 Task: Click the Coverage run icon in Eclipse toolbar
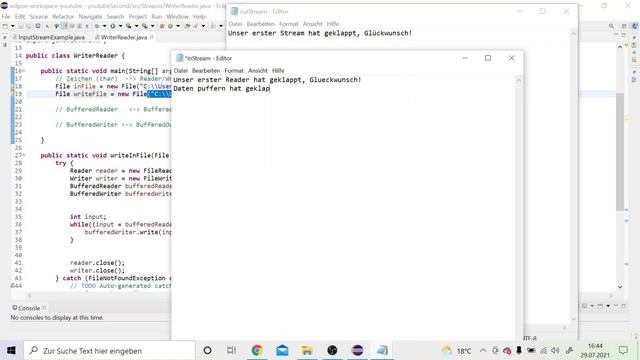pyautogui.click(x=129, y=26)
